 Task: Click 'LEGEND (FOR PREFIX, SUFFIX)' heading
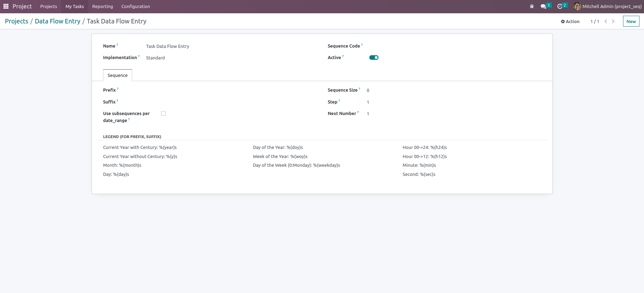(x=132, y=137)
